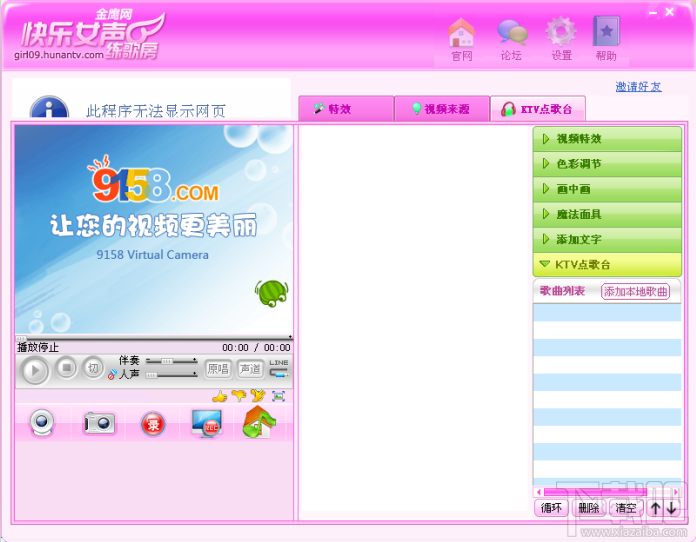This screenshot has height=542, width=696.
Task: Click the 循环 loop button
Action: pyautogui.click(x=551, y=508)
